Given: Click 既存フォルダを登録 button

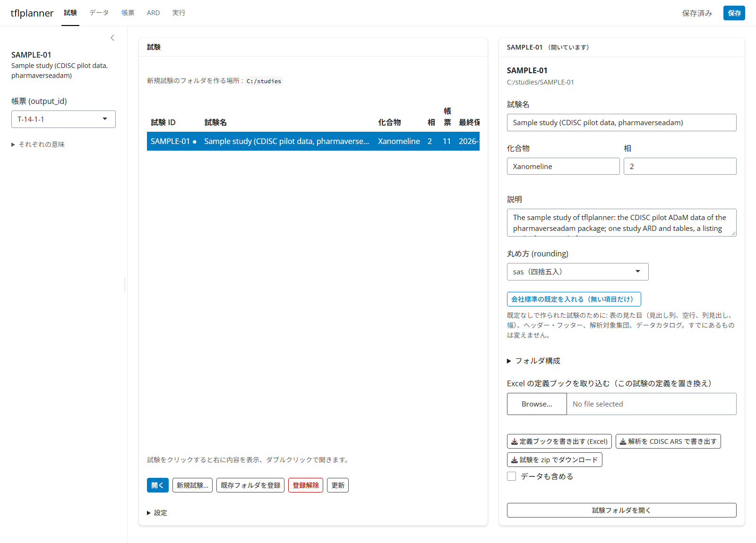Looking at the screenshot, I should click(250, 485).
